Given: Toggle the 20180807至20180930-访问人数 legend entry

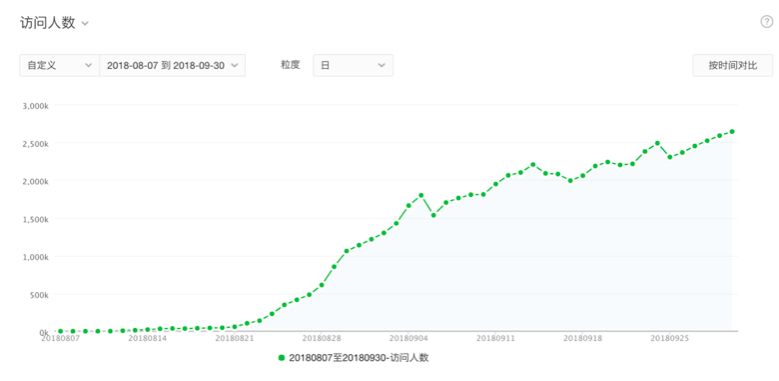Looking at the screenshot, I should 353,358.
